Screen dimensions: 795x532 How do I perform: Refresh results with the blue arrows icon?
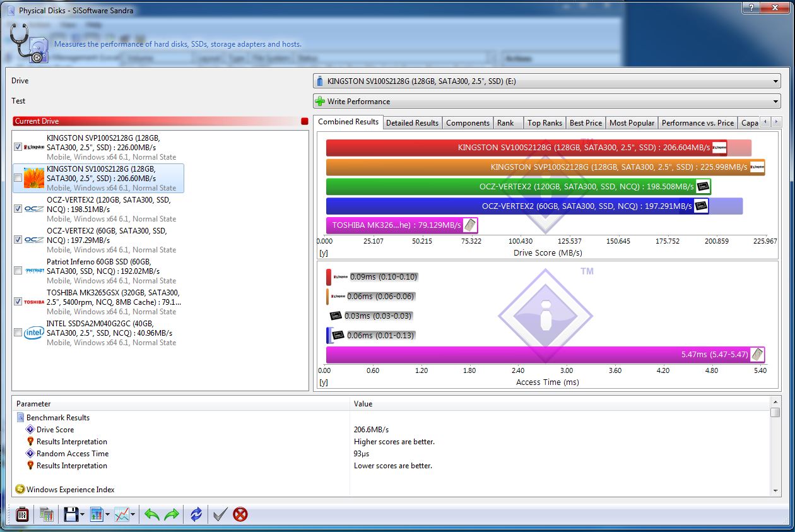(x=196, y=514)
